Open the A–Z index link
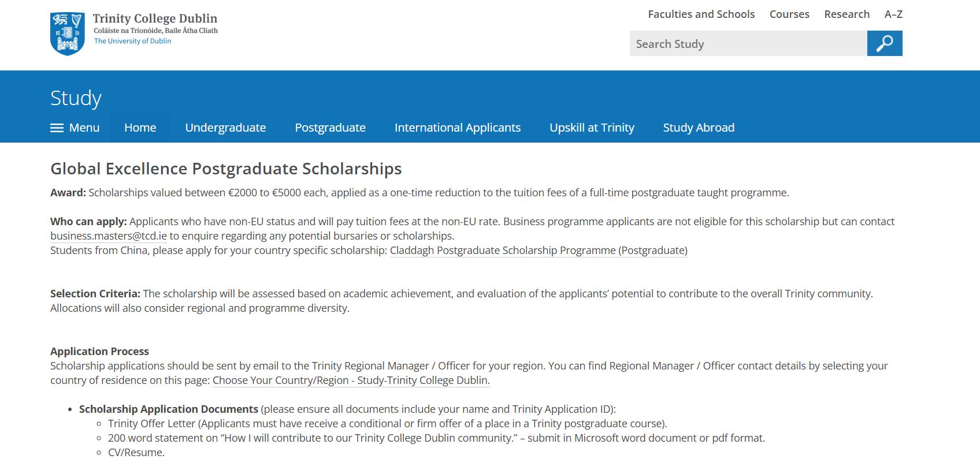Image resolution: width=980 pixels, height=459 pixels. click(x=893, y=14)
